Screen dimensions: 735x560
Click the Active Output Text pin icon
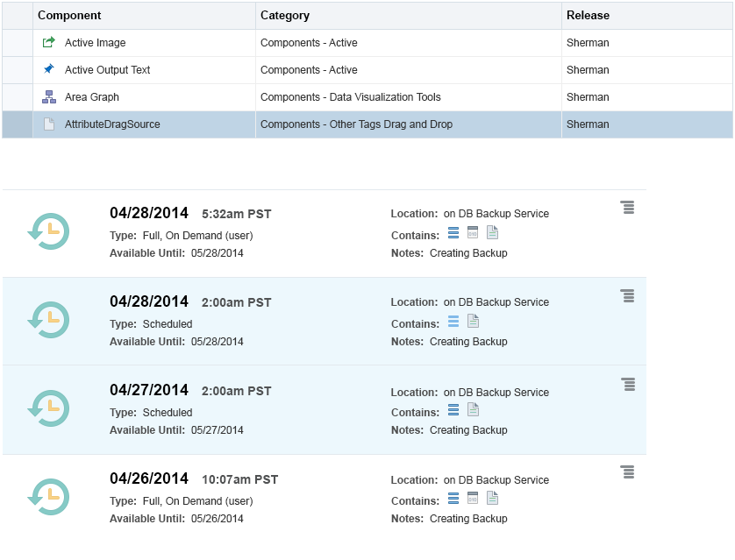(48, 69)
